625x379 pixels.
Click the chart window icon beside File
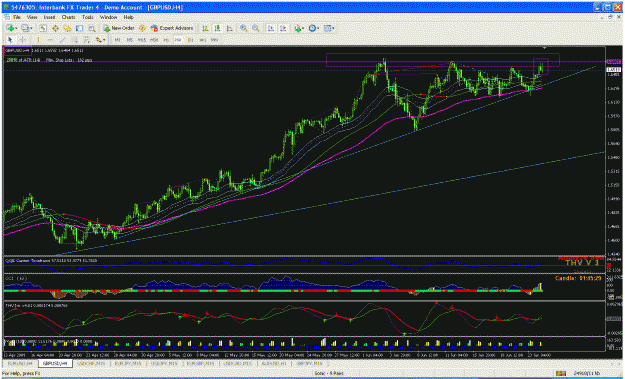(6, 18)
